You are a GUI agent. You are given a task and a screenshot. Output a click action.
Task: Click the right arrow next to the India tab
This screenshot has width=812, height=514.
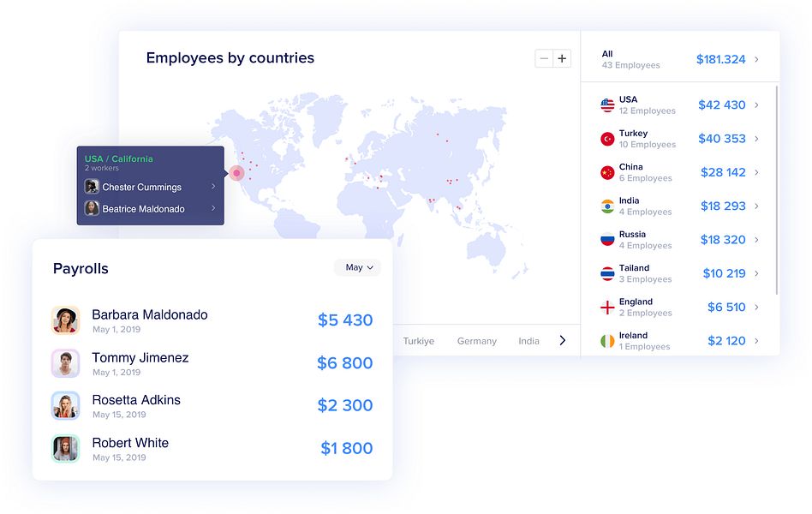coord(563,340)
